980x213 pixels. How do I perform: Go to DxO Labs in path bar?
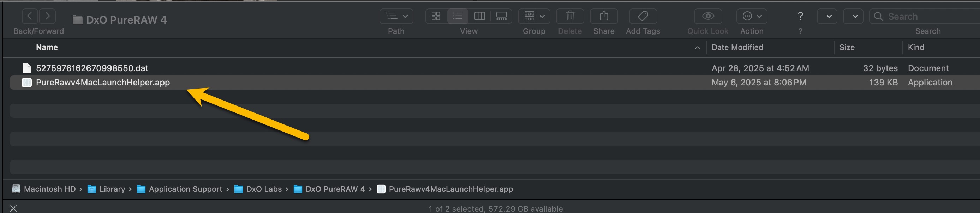click(x=258, y=189)
